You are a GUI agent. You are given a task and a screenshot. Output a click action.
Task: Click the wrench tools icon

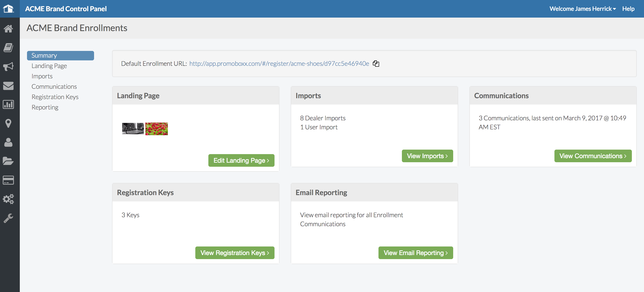coord(8,218)
